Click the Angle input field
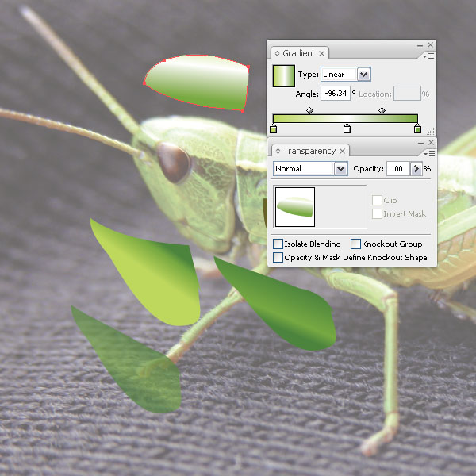This screenshot has height=476, width=476. [x=336, y=94]
